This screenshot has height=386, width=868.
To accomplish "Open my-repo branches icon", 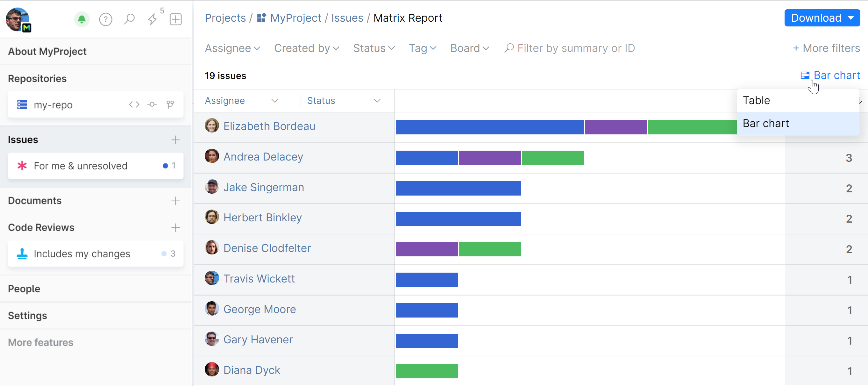I will coord(170,104).
